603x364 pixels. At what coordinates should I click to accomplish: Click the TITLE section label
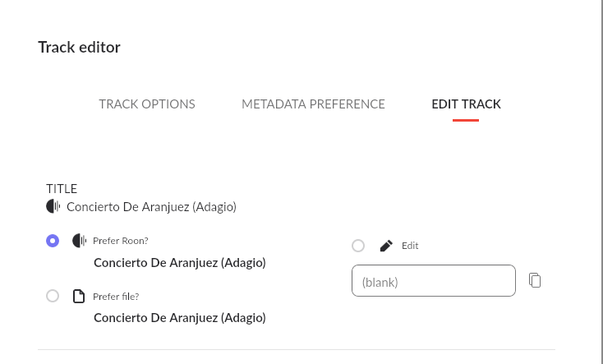[62, 189]
